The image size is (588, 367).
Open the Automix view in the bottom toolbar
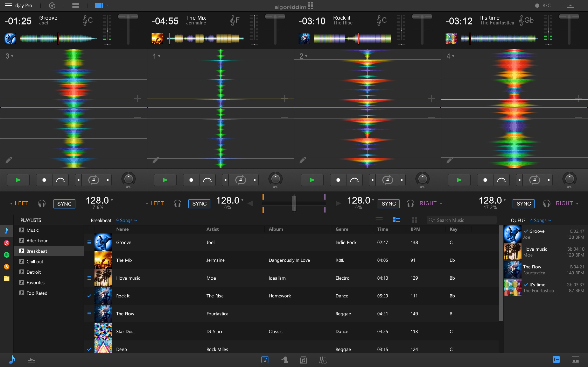pos(31,359)
